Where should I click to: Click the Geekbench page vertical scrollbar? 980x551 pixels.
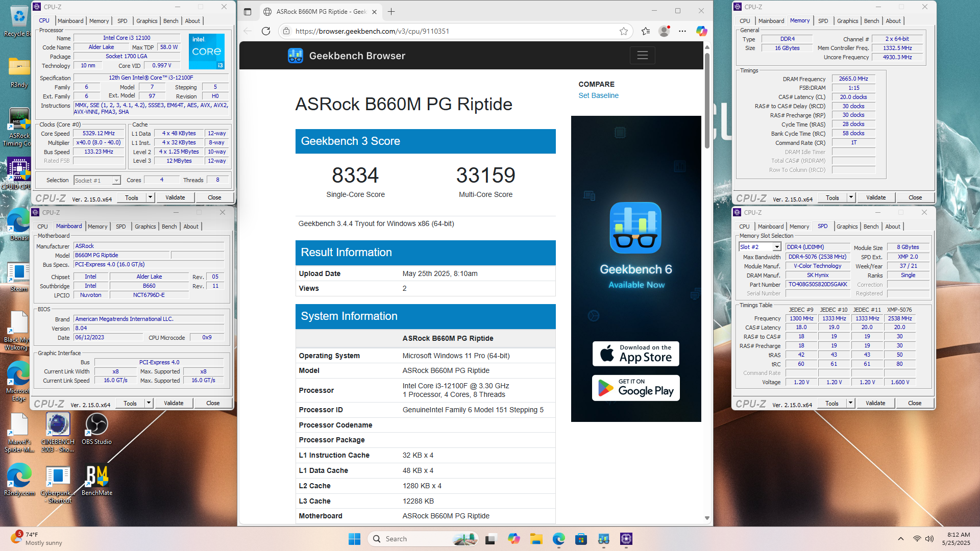click(707, 100)
